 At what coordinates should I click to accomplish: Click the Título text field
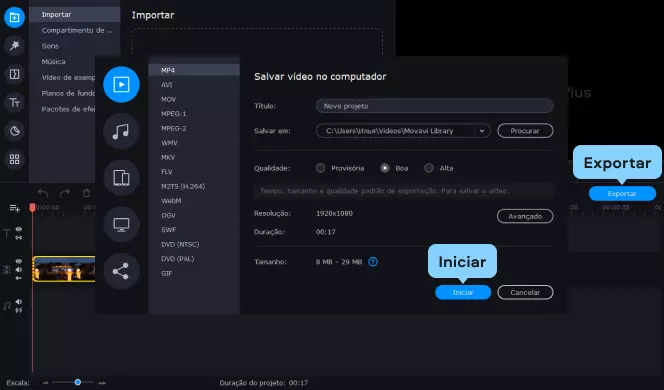pos(434,106)
